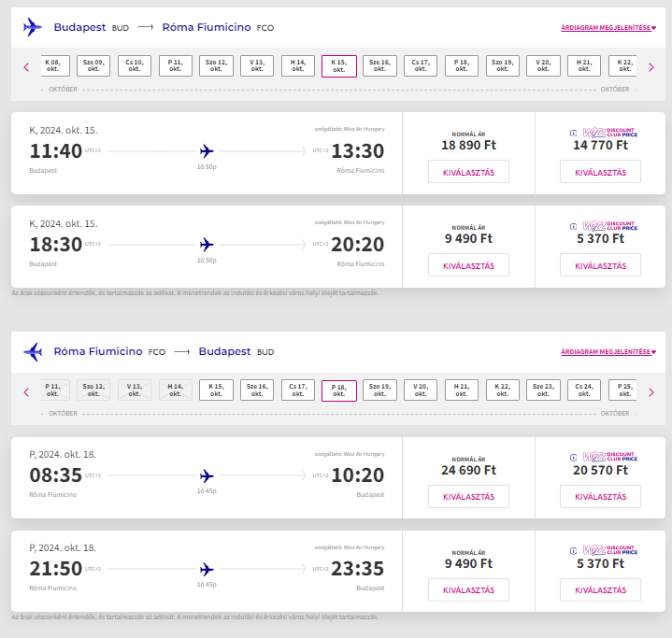Image resolution: width=672 pixels, height=638 pixels.
Task: Click previous dates arrow in Róma–Budapest carousel
Action: tap(26, 391)
